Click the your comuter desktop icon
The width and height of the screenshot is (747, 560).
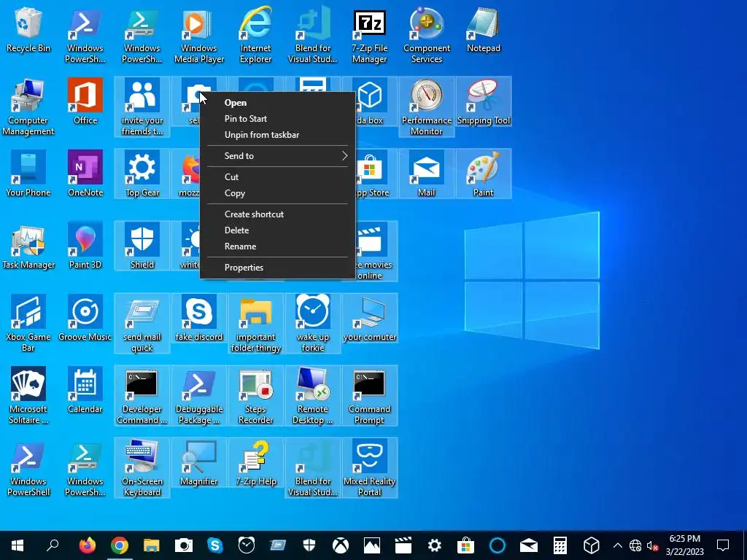pyautogui.click(x=370, y=318)
